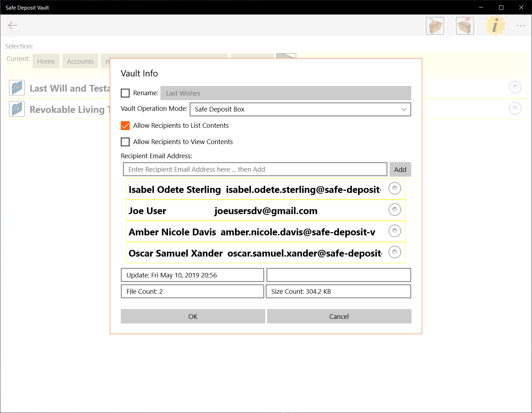Click folder icon beside Last Will and Testament

pos(17,88)
